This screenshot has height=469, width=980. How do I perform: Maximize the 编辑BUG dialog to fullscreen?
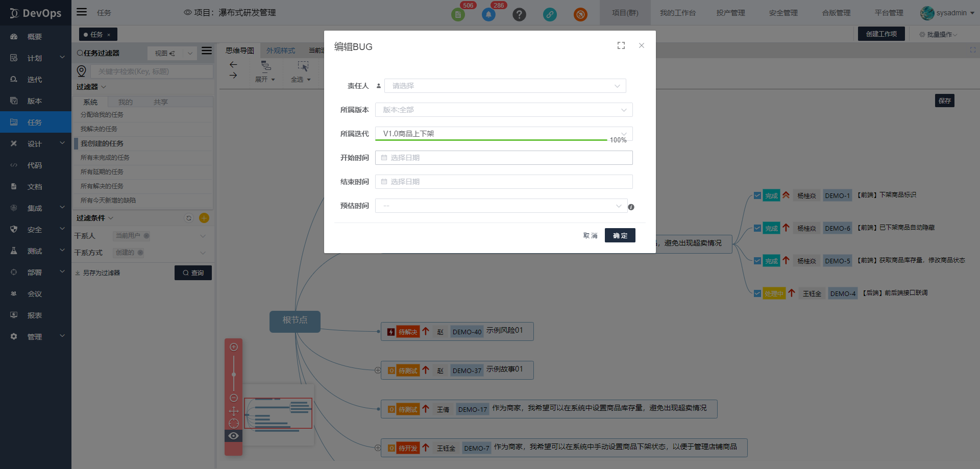pyautogui.click(x=621, y=45)
